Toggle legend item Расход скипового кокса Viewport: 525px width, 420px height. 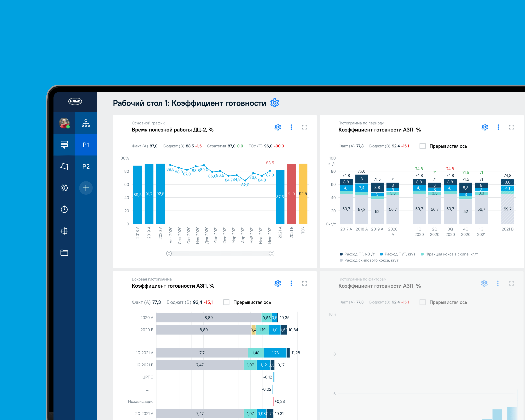click(369, 260)
